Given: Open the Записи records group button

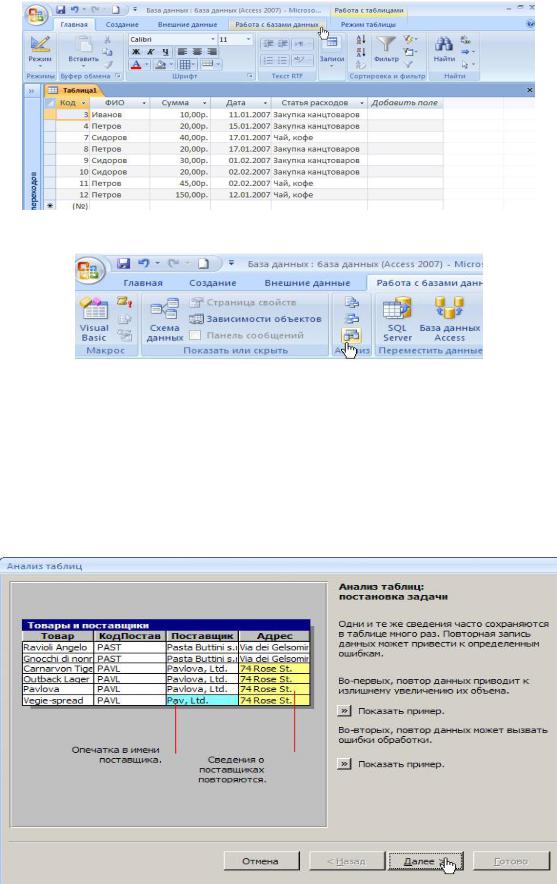Looking at the screenshot, I should [x=332, y=52].
